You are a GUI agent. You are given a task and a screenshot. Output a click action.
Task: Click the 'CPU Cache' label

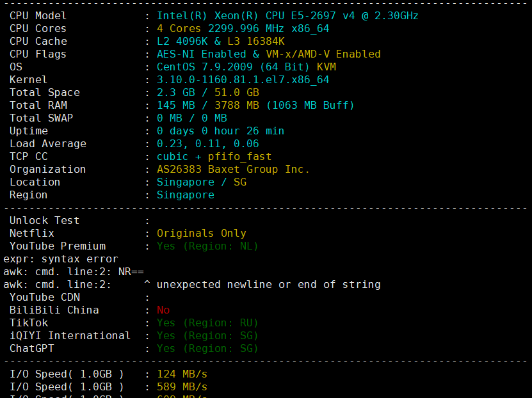(38, 42)
